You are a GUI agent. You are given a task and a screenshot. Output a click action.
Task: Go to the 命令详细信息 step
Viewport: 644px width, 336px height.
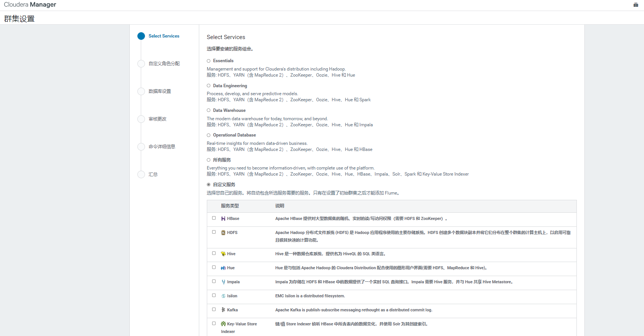(162, 147)
